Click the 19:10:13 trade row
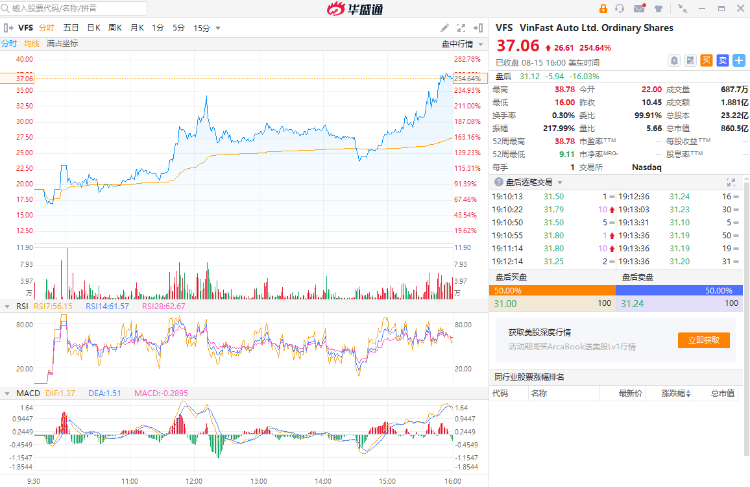The height and width of the screenshot is (487, 750). (x=552, y=197)
